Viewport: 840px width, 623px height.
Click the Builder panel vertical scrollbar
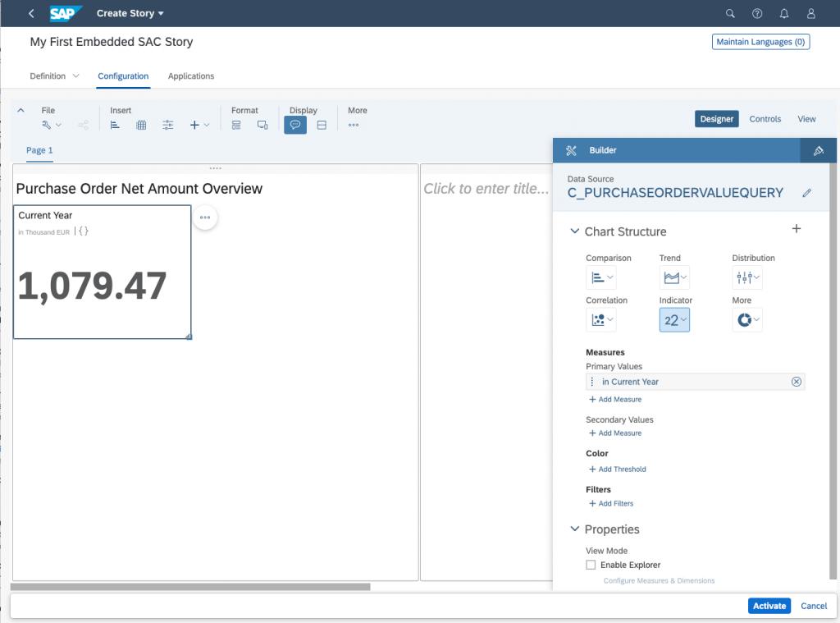833,371
